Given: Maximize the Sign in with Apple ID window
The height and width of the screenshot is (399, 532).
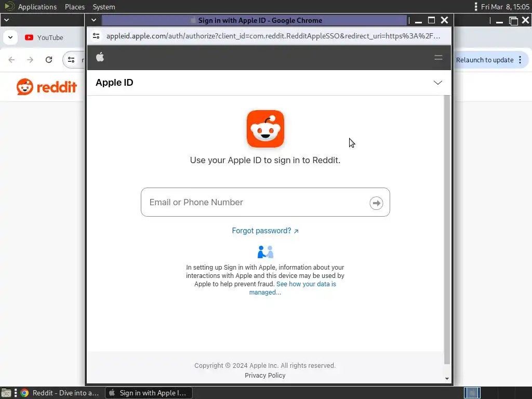Looking at the screenshot, I should 431,20.
